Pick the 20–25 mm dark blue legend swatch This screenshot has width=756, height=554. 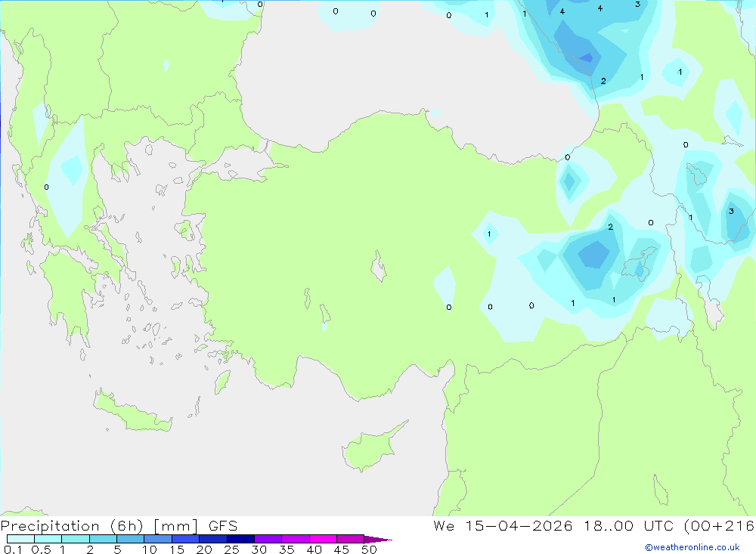(x=213, y=539)
